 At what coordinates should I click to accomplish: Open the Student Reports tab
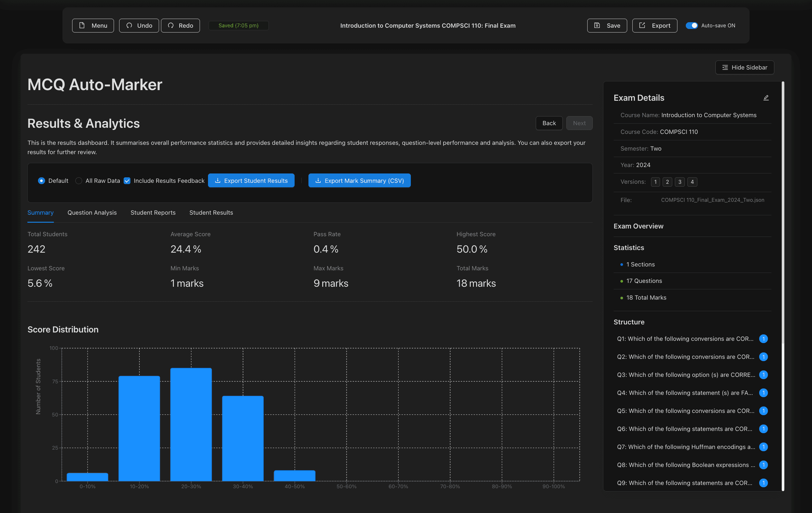coord(153,213)
